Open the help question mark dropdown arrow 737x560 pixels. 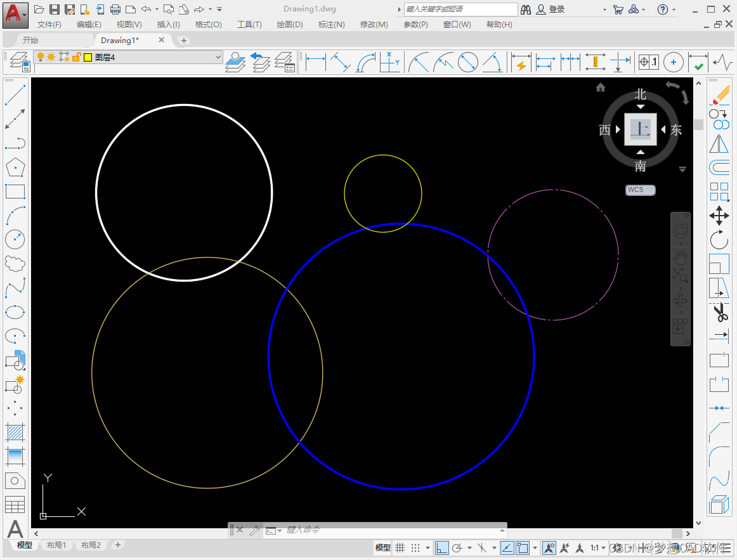674,10
